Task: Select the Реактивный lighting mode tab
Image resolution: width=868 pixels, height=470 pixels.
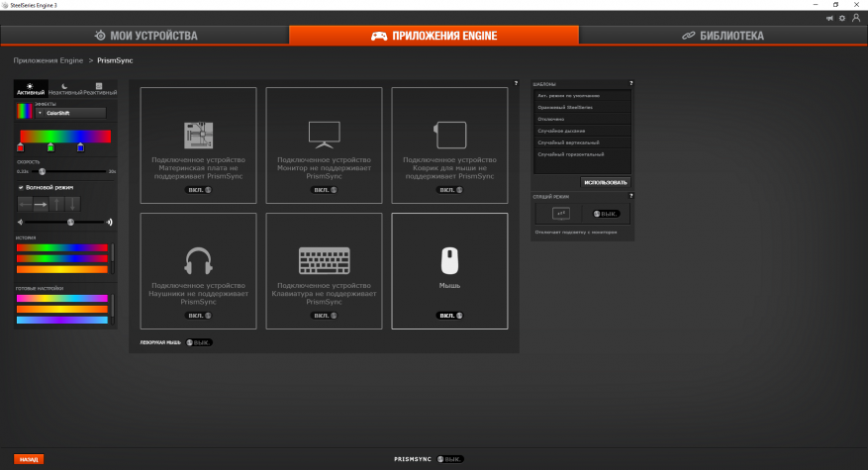Action: [100, 89]
